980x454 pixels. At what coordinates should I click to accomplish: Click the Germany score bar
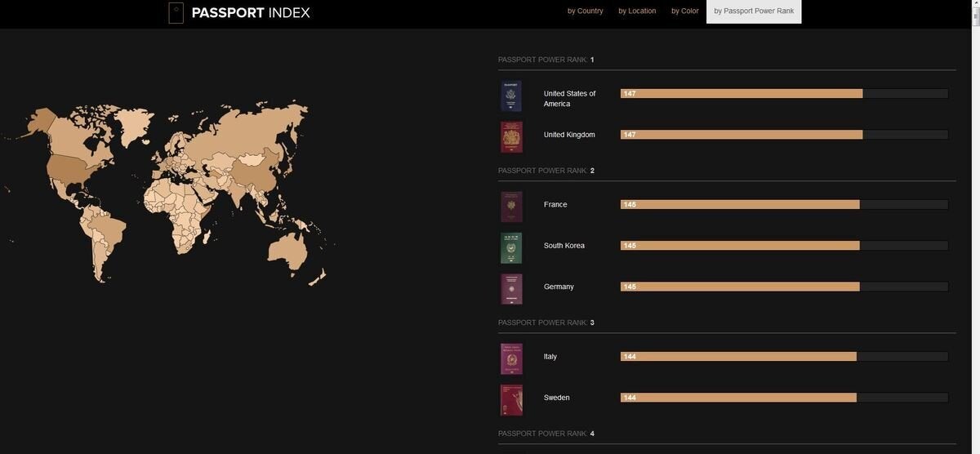784,287
